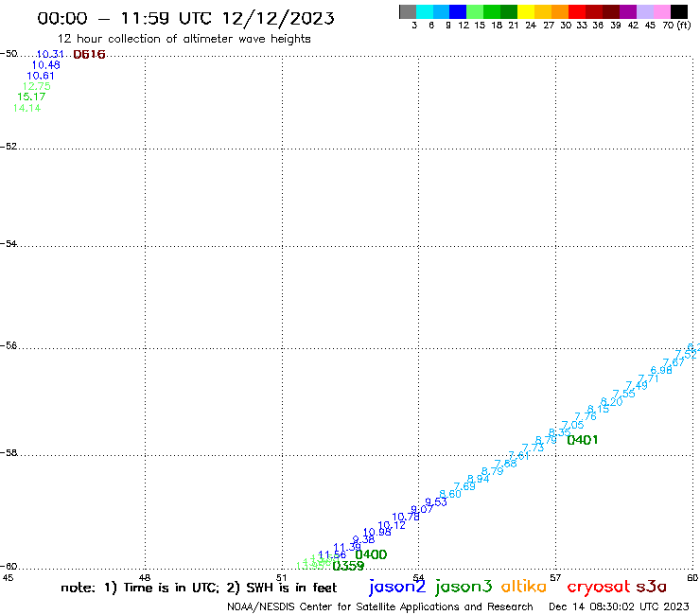Viewport: 700px width, 615px height.
Task: Click the '70 (ft)' legend label
Action: [x=676, y=25]
